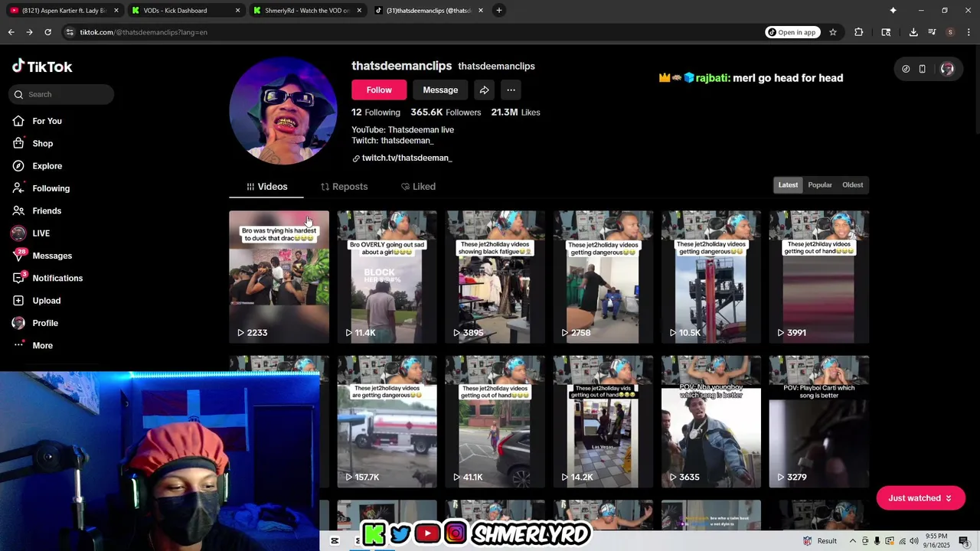Open the Chrome three-dot menu
The image size is (980, 551).
[969, 32]
